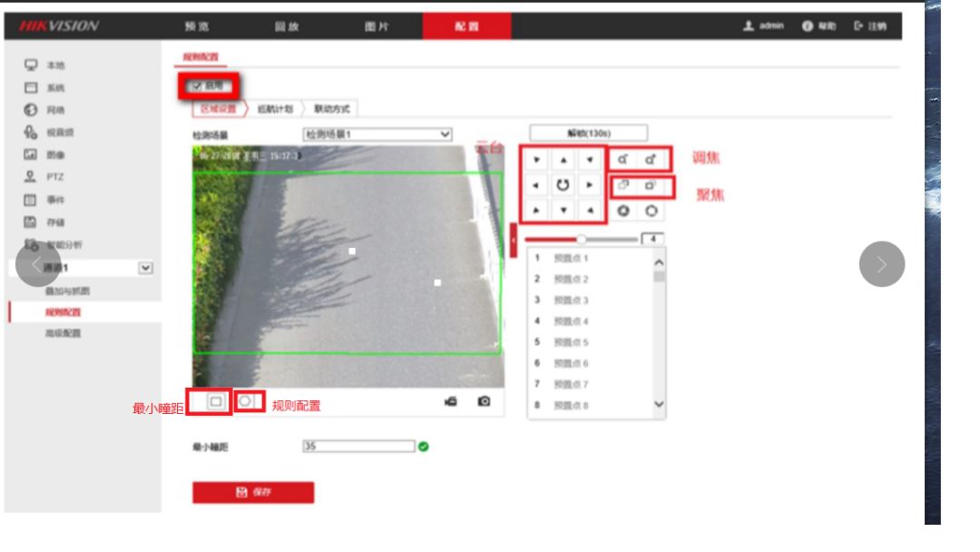The height and width of the screenshot is (552, 980).
Task: Click the iris open icon
Action: tap(623, 211)
